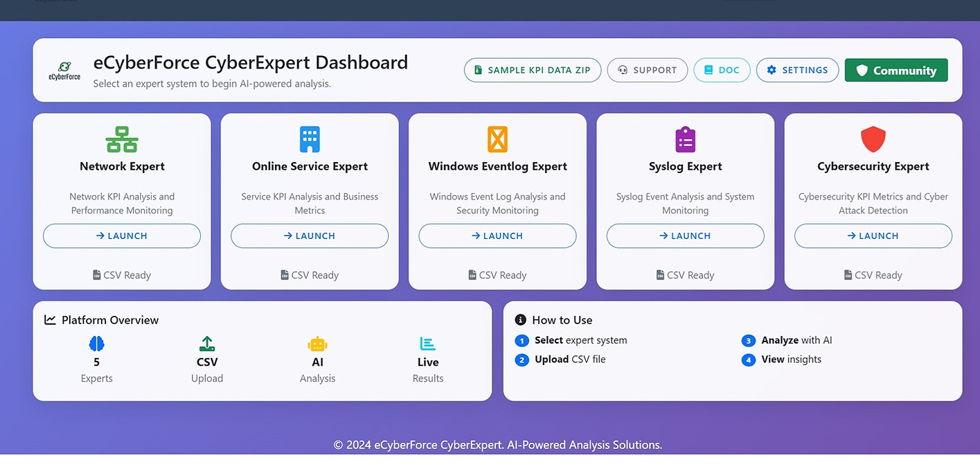Launch the Windows Eventlog Expert
Screen dimensions: 980x471
(497, 235)
